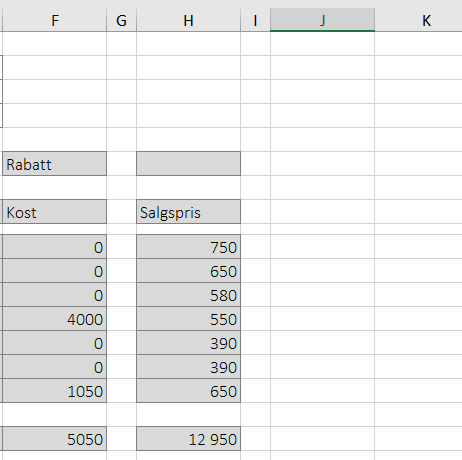Select the cell containing 580

188,295
